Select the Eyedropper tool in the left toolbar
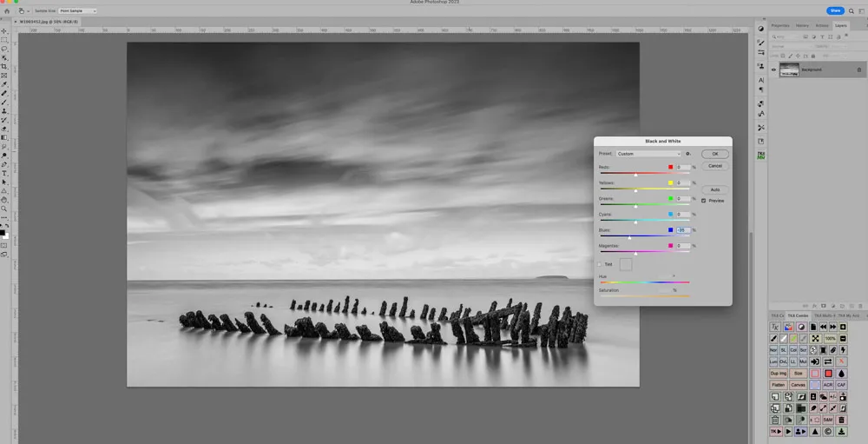This screenshot has width=868, height=444. tap(3, 84)
